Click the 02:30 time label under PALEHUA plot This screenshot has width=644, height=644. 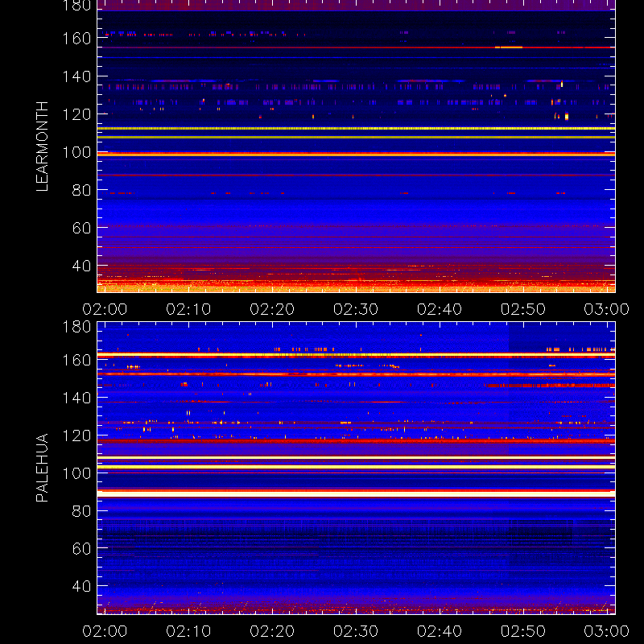(x=356, y=631)
